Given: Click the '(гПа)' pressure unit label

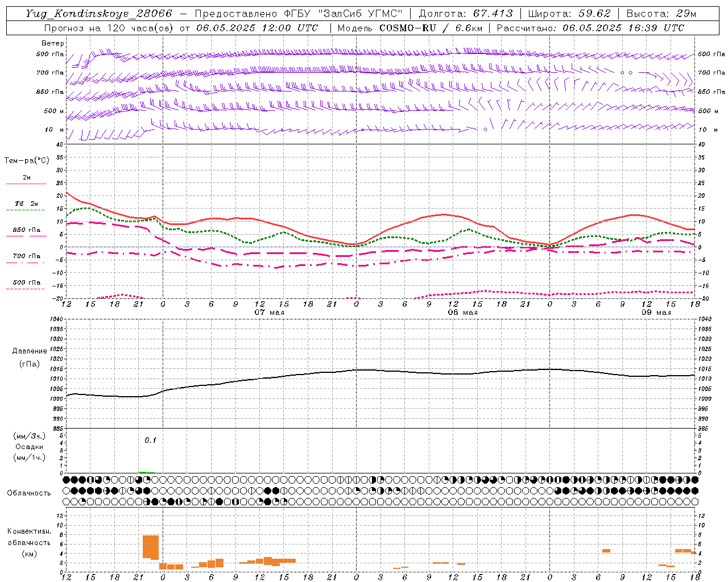Looking at the screenshot, I should (30, 364).
